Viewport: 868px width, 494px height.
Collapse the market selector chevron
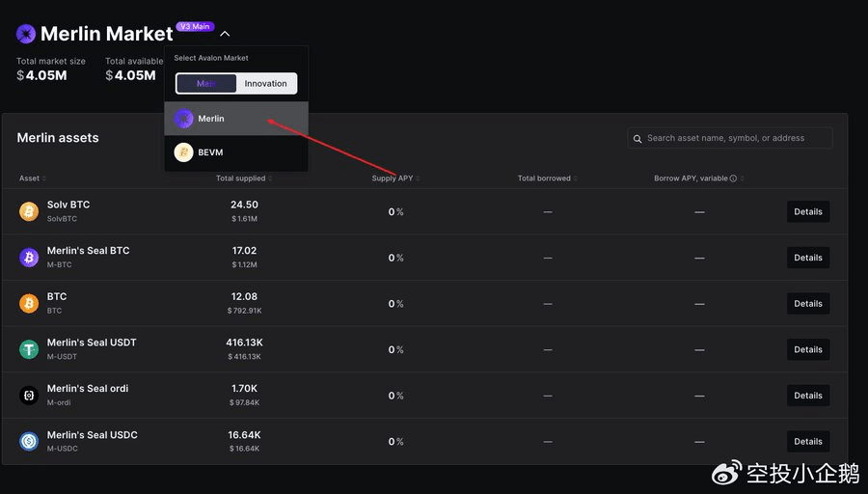click(x=225, y=34)
